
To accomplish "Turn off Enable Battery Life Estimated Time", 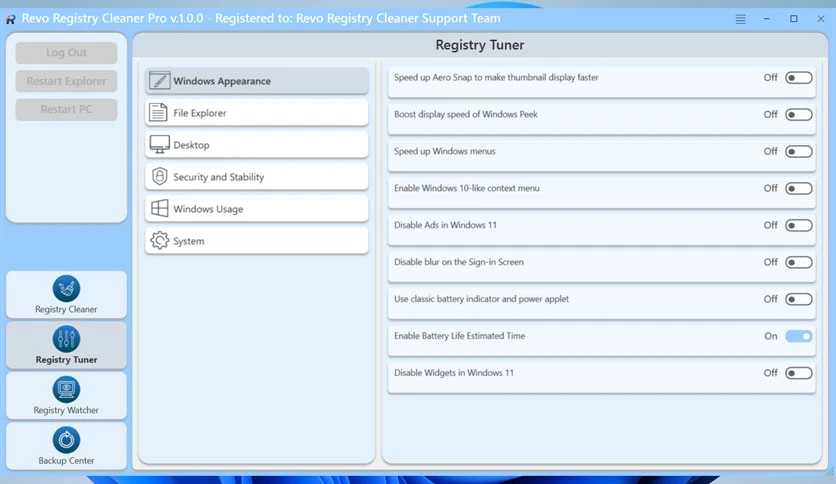I will click(799, 336).
